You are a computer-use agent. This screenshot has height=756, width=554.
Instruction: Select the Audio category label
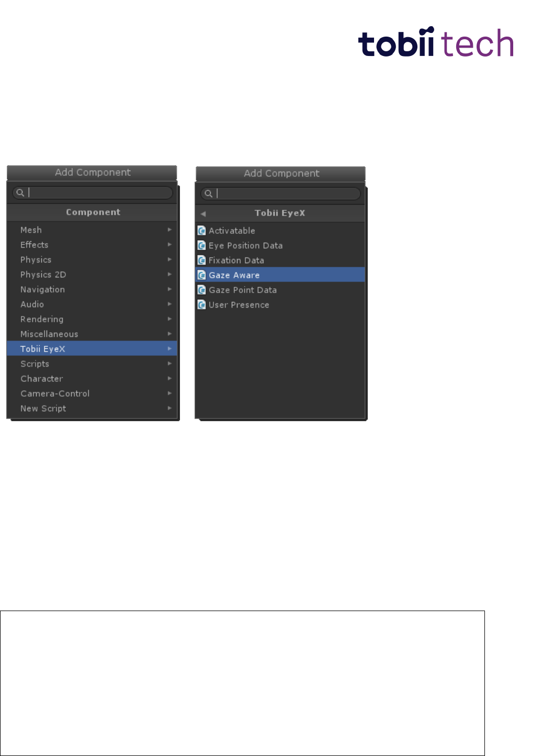(32, 304)
